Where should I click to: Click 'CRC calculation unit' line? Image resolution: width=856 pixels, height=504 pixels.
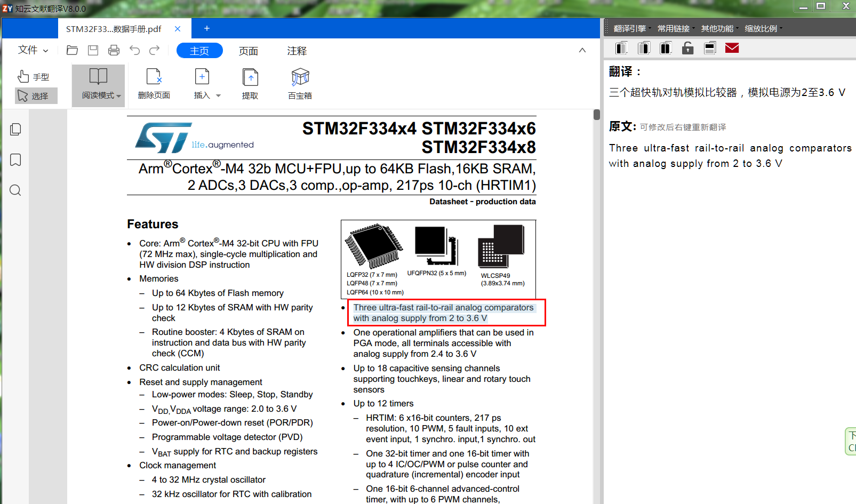click(x=180, y=367)
